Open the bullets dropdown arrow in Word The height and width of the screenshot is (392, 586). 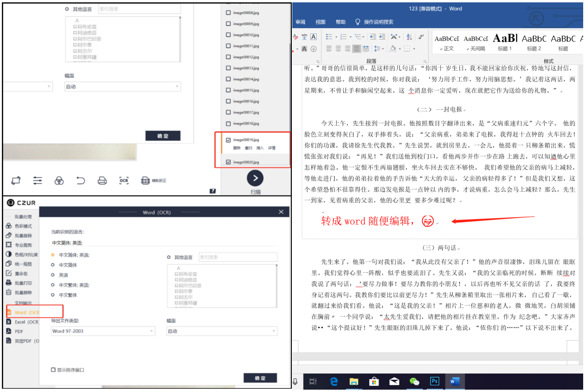336,37
